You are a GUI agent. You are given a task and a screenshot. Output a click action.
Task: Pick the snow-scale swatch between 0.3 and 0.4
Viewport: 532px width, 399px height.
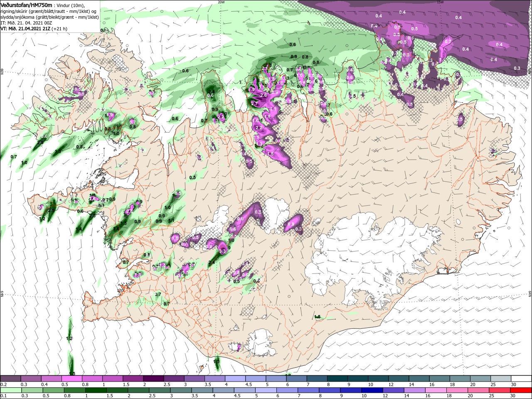click(x=31, y=379)
